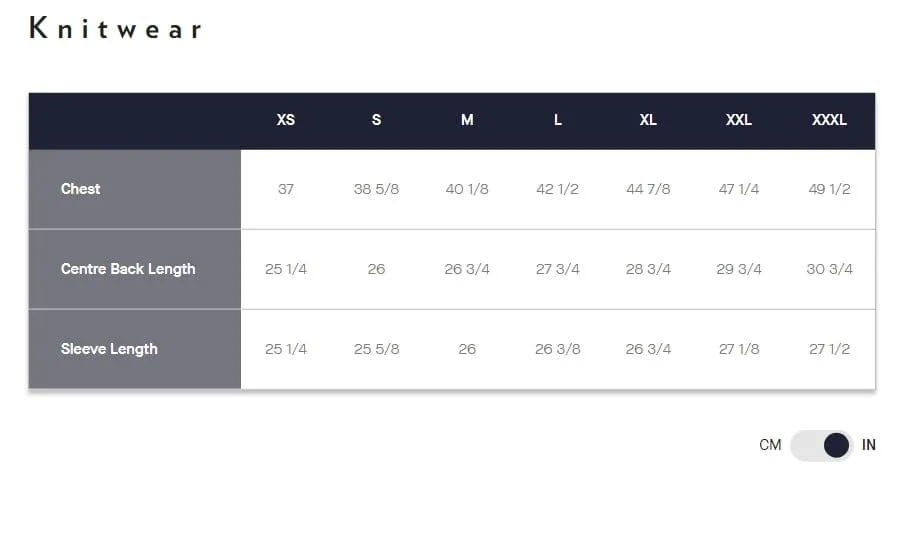Screen dimensions: 911x544
Task: Select the XL size column header
Action: click(648, 120)
